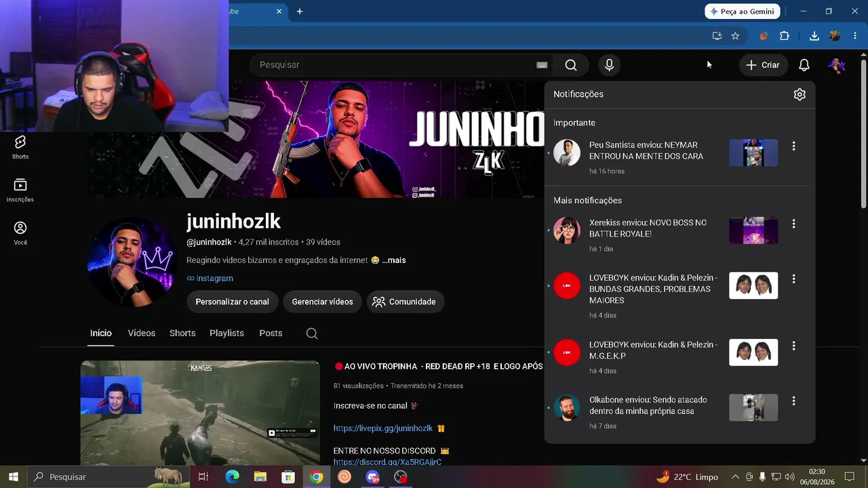The height and width of the screenshot is (488, 868).
Task: Open the Red Dead RP live video thumbnail
Action: (x=200, y=413)
